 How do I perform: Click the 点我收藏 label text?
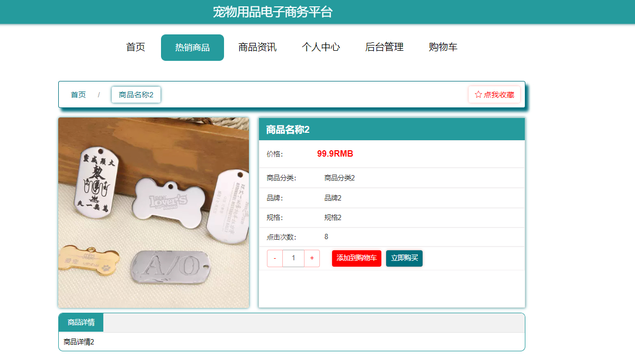pos(499,95)
